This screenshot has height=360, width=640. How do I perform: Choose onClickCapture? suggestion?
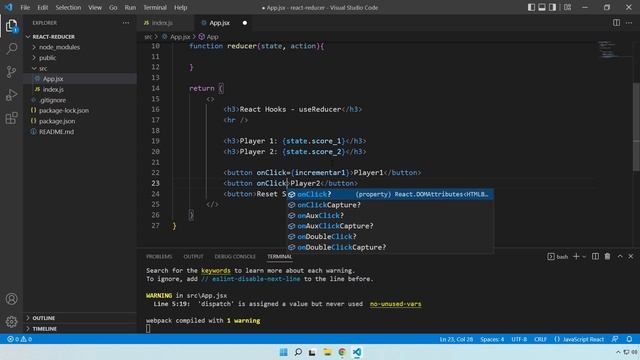pyautogui.click(x=390, y=205)
